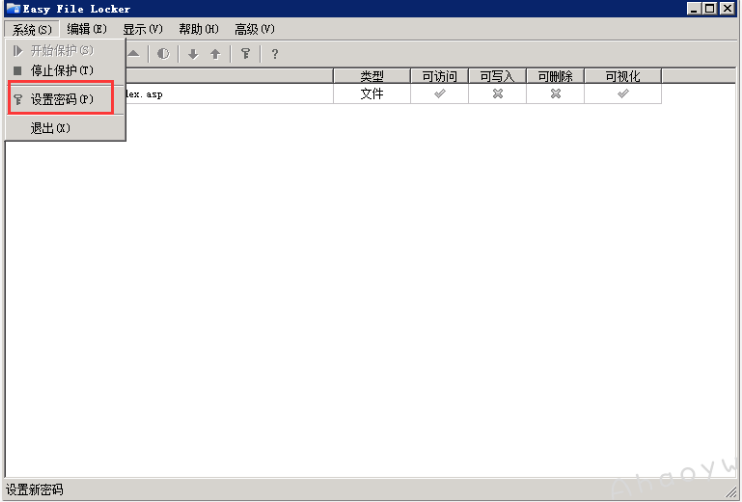
Task: Toggle the 可删除 cross mark for the file
Action: coord(555,94)
